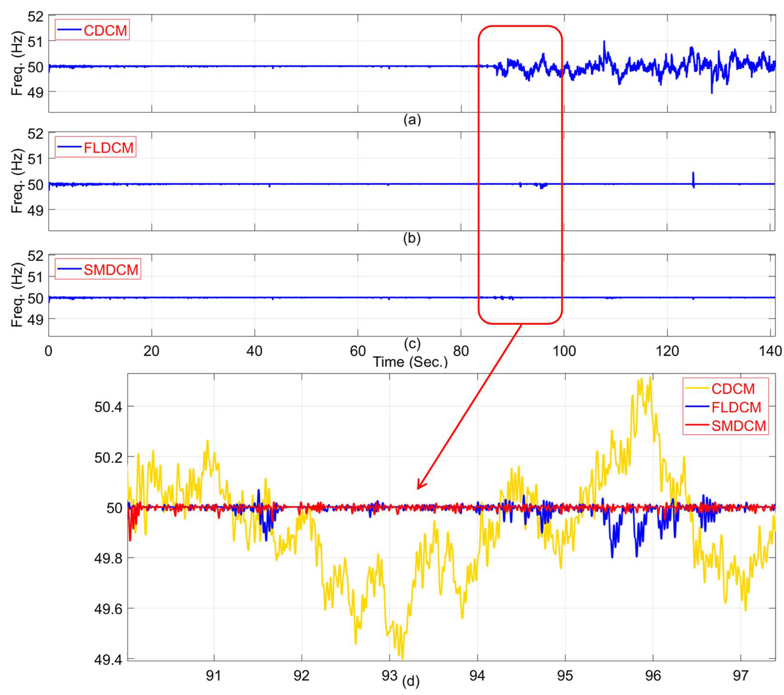Click the CDCM legend in subplot (a)
The height and width of the screenshot is (695, 784).
(92, 30)
